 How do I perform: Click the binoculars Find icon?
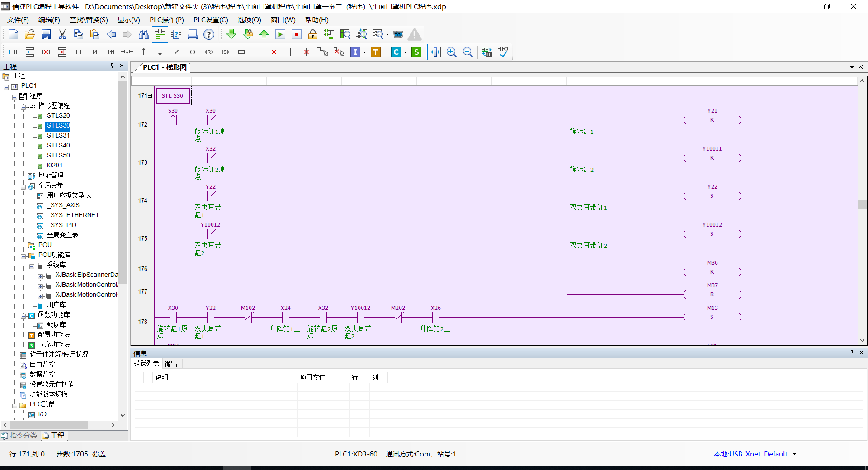(144, 35)
